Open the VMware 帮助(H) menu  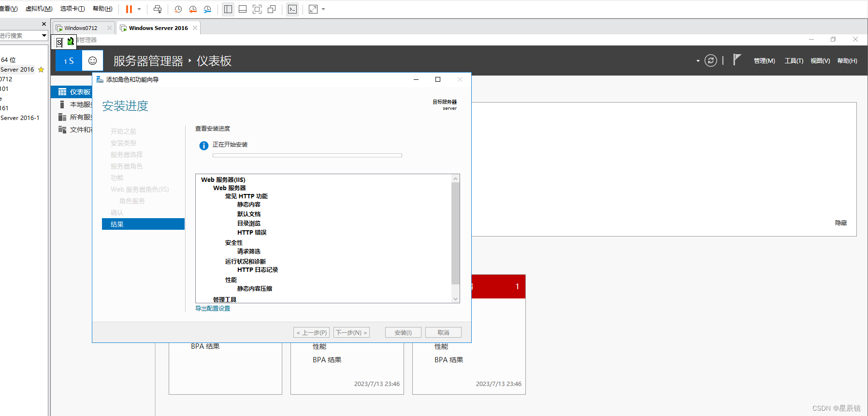coord(102,9)
